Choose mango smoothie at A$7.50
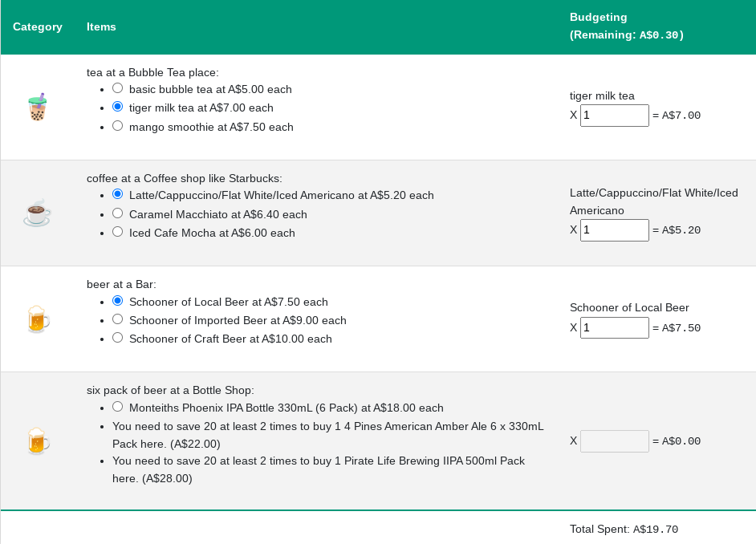 click(x=118, y=126)
